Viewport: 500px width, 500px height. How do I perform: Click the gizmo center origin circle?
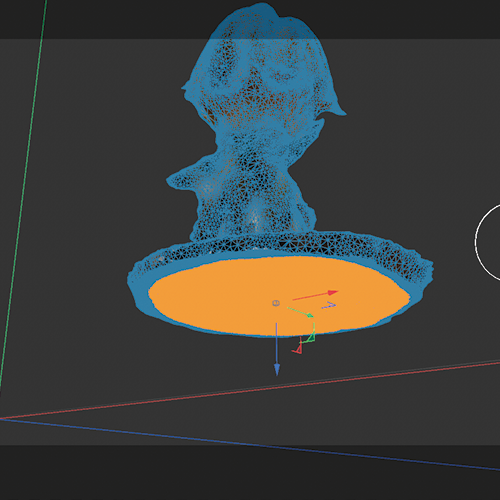tap(276, 303)
